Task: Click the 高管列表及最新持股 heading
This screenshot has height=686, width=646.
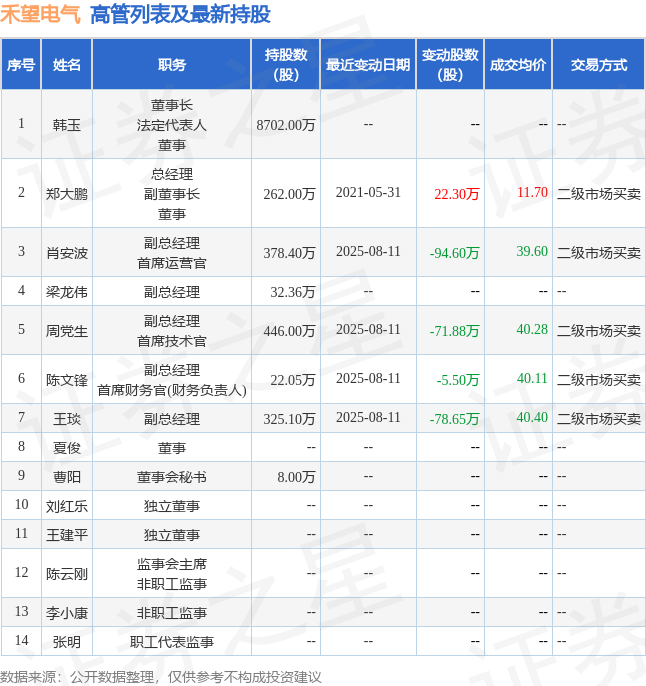Action: [x=180, y=14]
